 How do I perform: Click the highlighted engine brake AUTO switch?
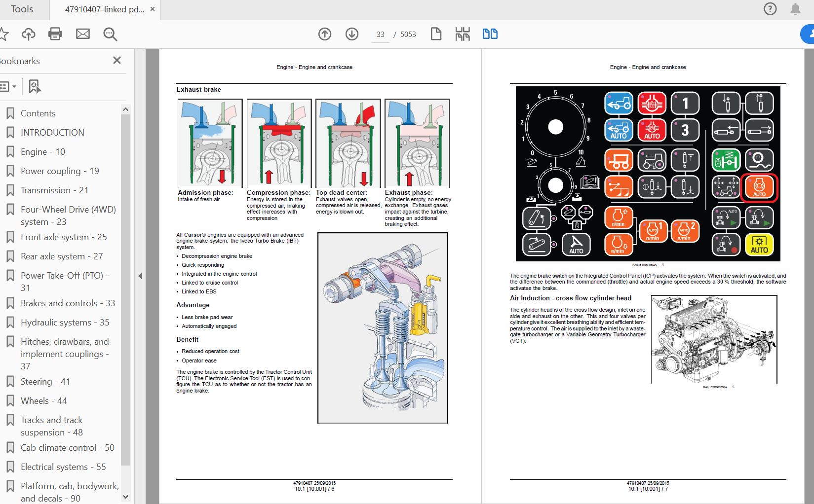point(759,187)
